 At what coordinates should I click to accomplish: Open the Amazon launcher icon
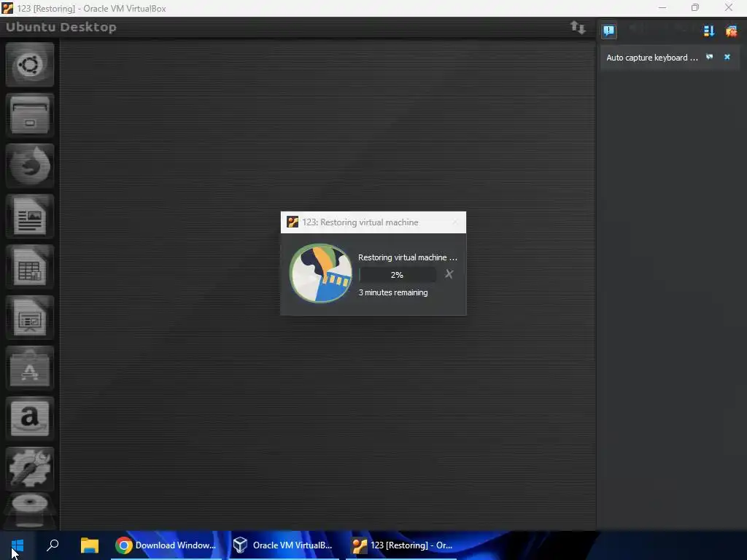click(29, 418)
